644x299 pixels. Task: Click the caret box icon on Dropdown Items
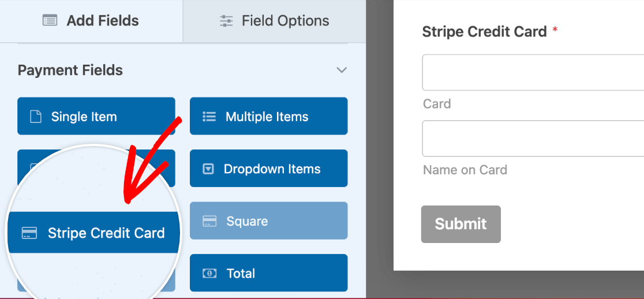tap(209, 169)
